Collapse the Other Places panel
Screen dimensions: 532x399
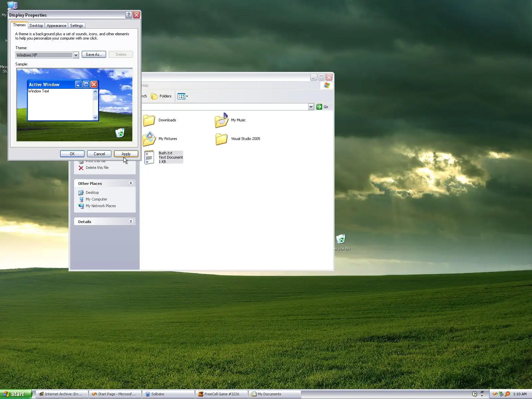tap(131, 183)
